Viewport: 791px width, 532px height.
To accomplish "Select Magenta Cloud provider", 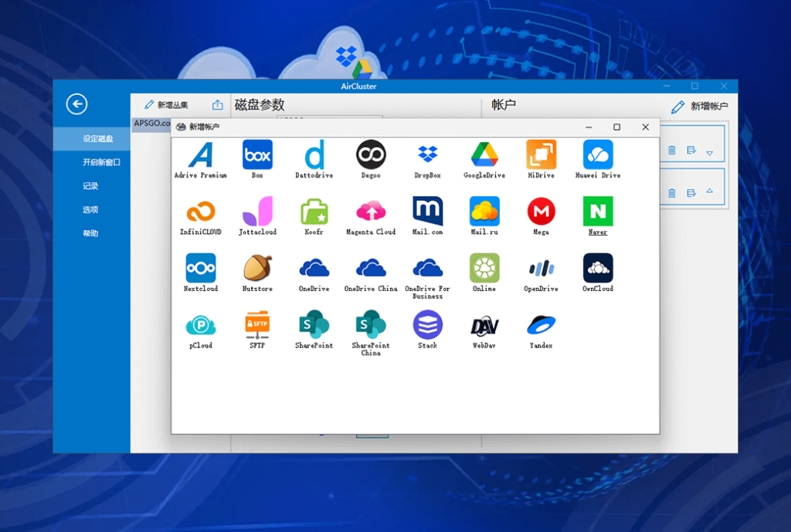I will pos(371,216).
